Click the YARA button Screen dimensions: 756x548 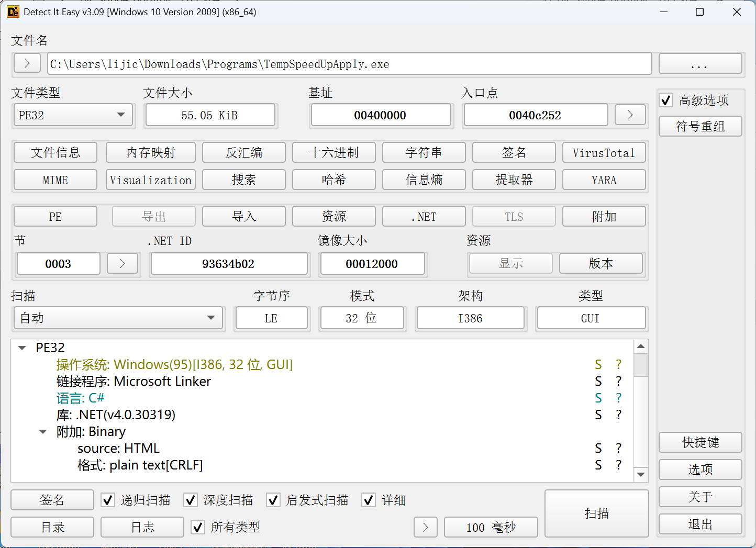(604, 180)
